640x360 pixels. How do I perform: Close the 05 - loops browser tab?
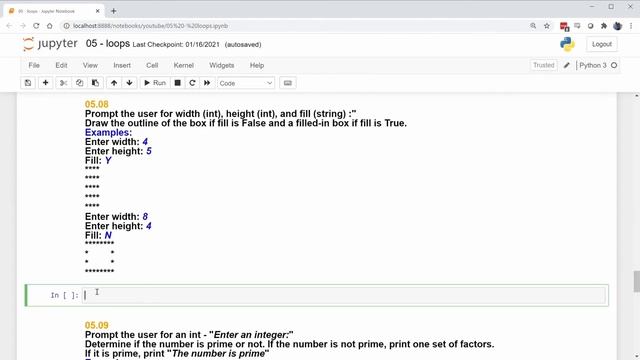98,11
